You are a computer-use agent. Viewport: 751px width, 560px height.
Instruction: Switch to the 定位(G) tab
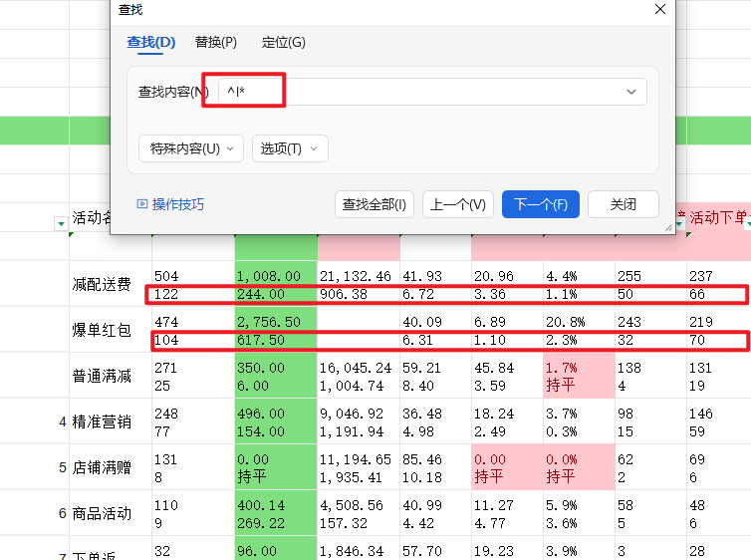point(283,42)
